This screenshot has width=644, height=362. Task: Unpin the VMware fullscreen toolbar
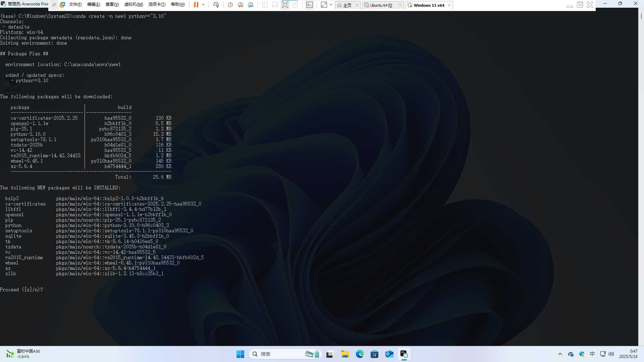coord(54,5)
